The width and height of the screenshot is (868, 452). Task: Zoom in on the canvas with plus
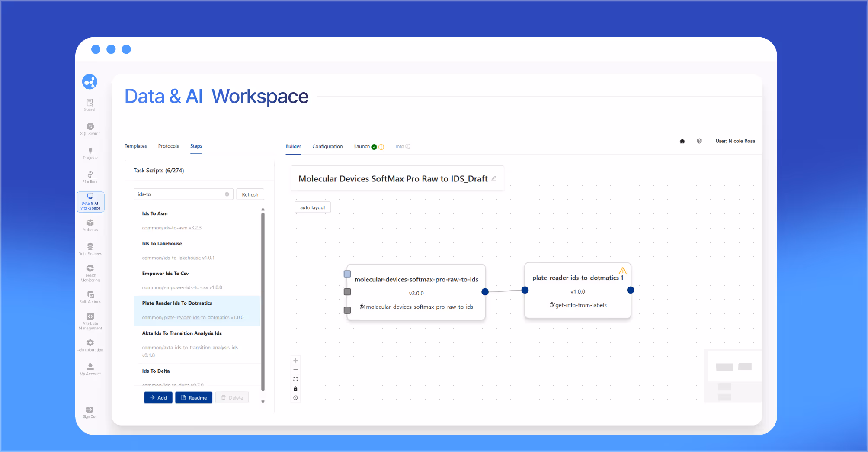295,361
